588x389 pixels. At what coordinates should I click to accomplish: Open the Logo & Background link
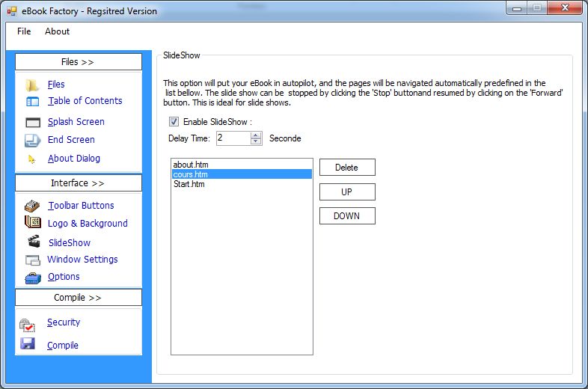(88, 224)
